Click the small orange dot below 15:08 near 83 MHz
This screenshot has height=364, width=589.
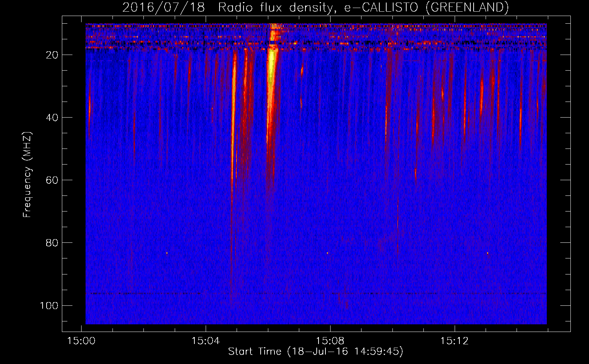[x=327, y=253]
